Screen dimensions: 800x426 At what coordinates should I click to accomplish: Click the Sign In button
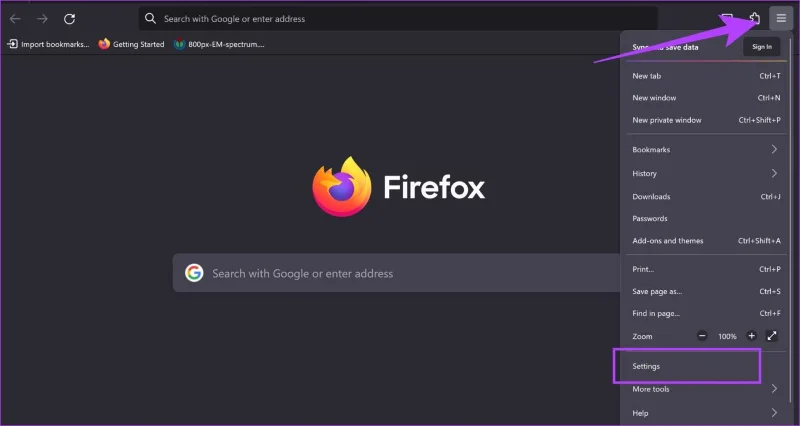pyautogui.click(x=762, y=47)
